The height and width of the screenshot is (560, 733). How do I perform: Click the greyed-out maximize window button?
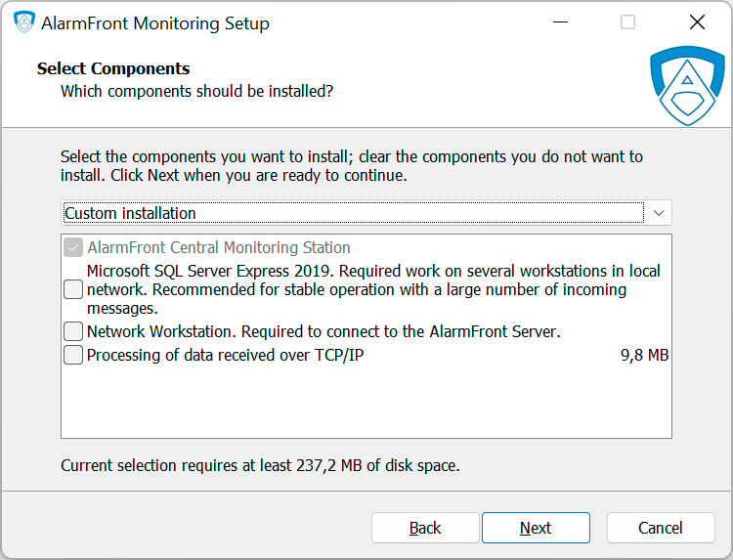pyautogui.click(x=627, y=22)
